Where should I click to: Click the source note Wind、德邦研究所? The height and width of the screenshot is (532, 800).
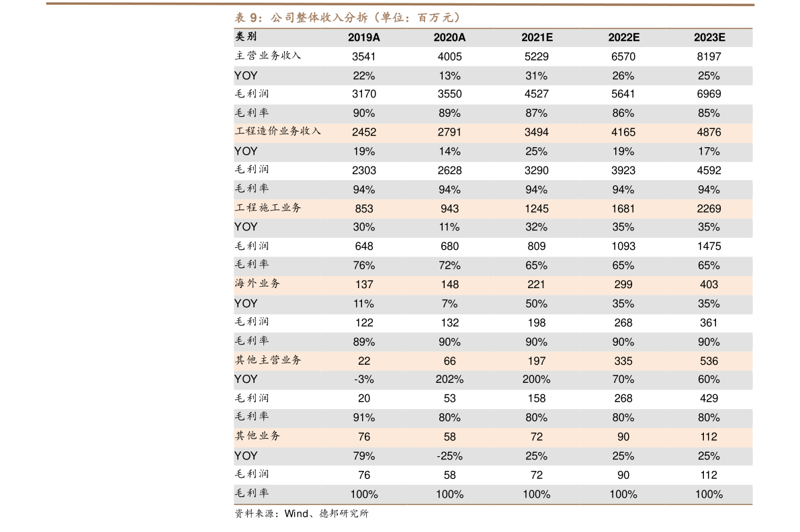tap(301, 514)
